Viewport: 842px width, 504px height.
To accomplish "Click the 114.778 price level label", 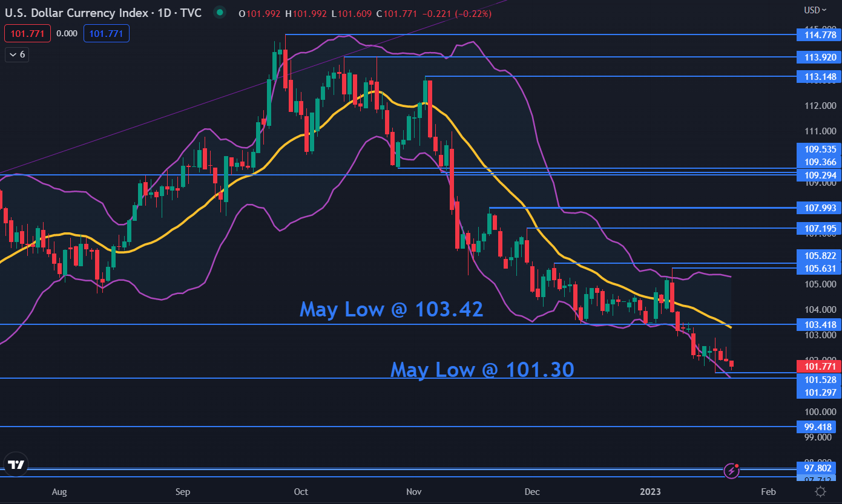I will (820, 36).
